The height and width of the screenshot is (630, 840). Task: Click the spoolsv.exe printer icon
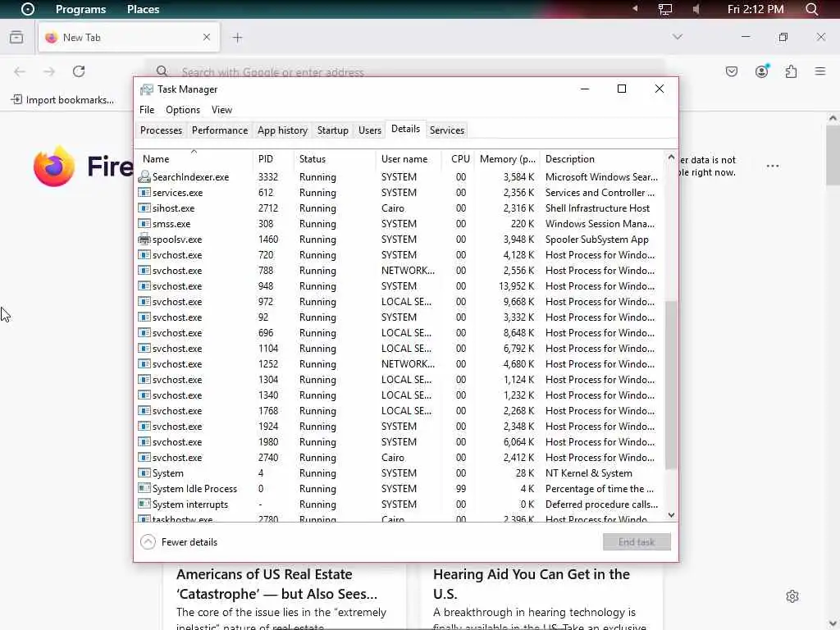[x=144, y=239]
